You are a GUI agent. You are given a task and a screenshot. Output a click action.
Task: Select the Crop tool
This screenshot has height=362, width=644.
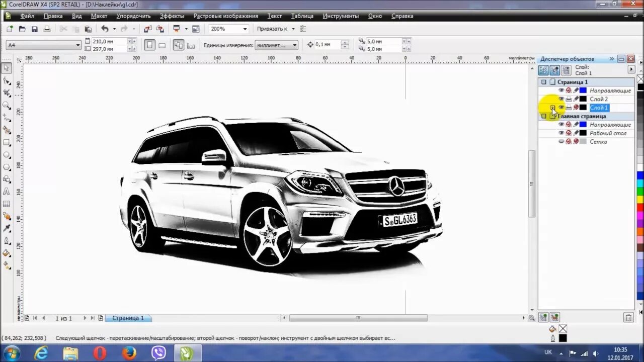7,93
